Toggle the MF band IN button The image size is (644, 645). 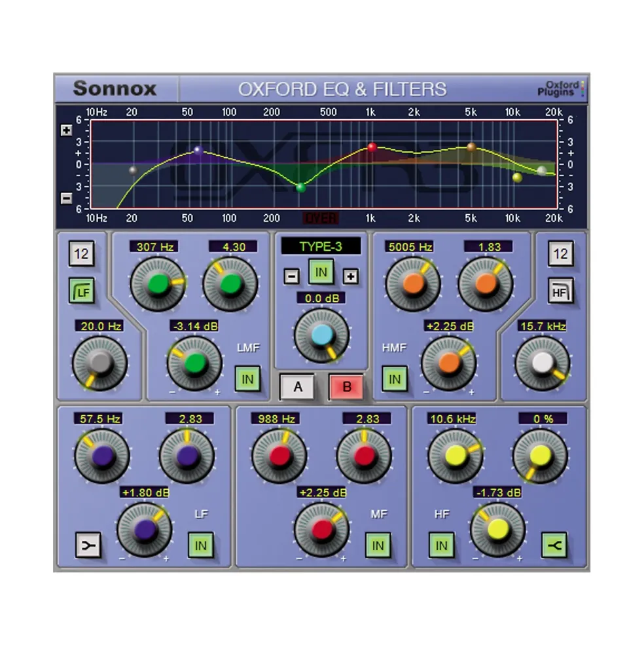pyautogui.click(x=378, y=545)
